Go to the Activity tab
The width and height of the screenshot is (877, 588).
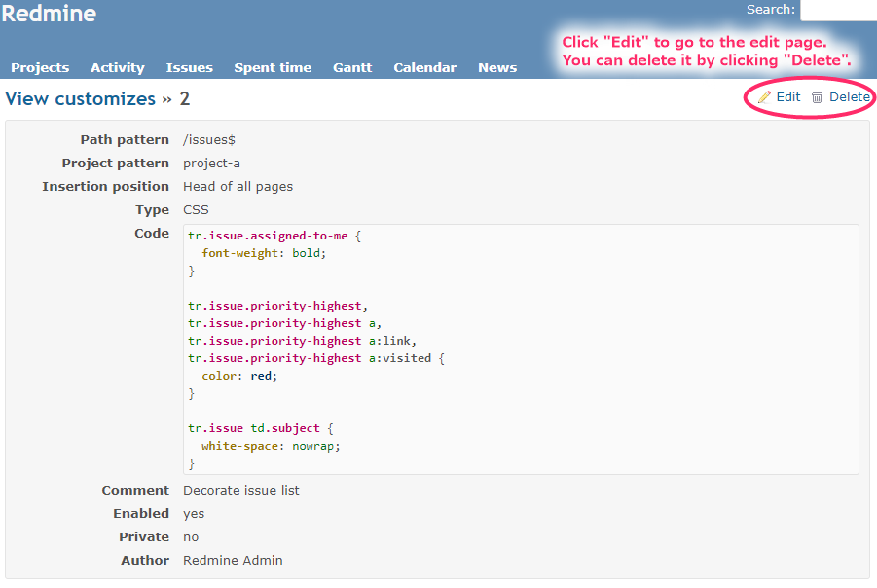(x=118, y=68)
